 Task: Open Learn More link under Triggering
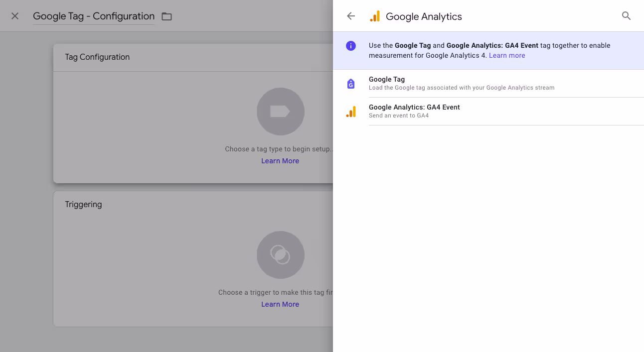pos(280,304)
